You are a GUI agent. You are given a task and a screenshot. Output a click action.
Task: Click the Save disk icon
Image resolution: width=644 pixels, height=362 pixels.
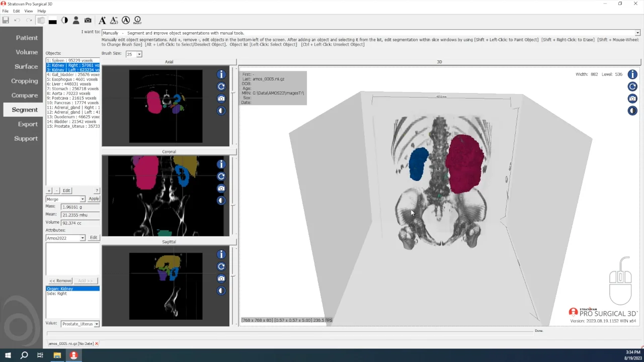(6, 20)
